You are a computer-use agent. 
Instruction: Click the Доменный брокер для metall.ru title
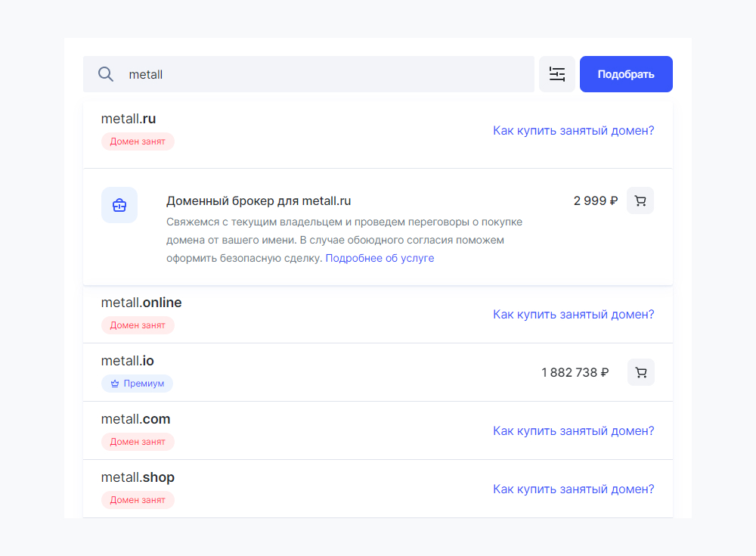click(x=259, y=201)
